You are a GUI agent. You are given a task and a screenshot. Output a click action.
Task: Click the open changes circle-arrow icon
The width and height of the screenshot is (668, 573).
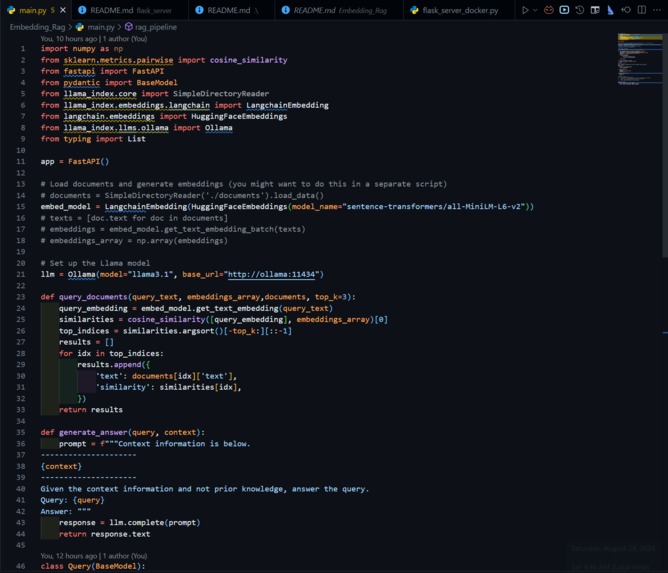point(626,10)
